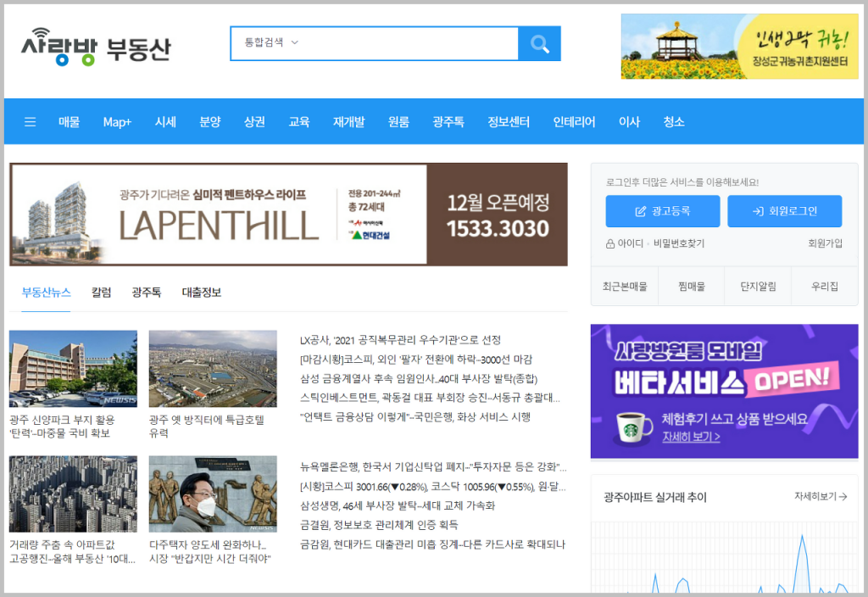Click the 아이디 link with lock icon

coord(625,243)
